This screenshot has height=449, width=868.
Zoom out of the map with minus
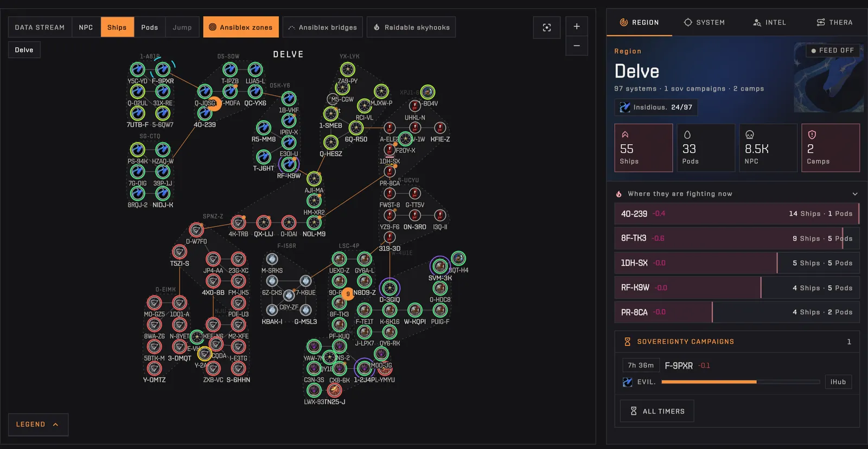coord(577,46)
